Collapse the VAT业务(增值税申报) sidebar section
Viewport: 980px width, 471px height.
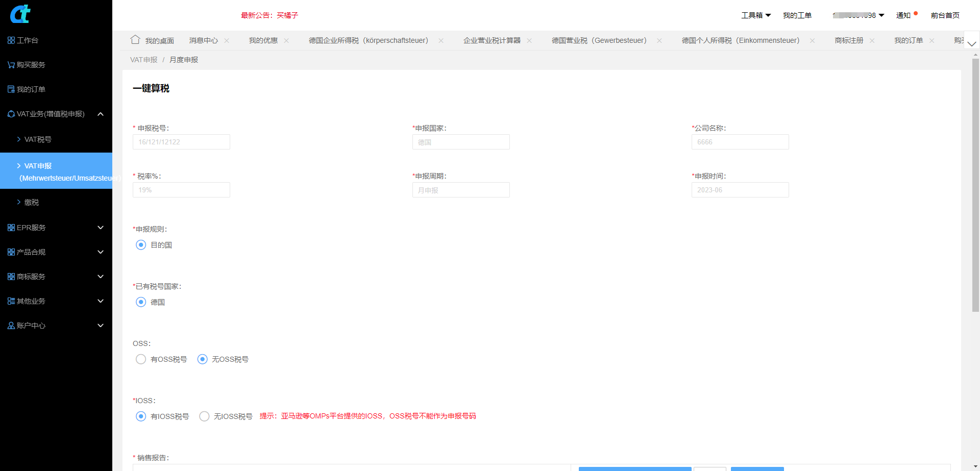pyautogui.click(x=56, y=114)
